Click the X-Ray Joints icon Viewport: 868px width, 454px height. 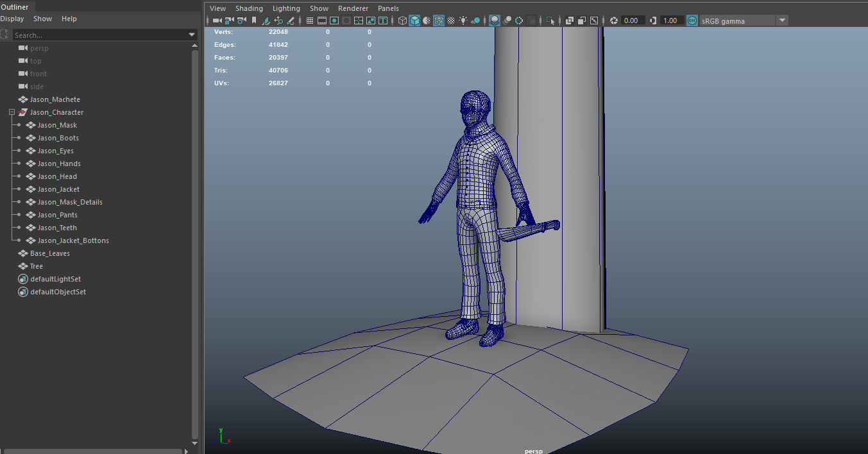pos(594,21)
